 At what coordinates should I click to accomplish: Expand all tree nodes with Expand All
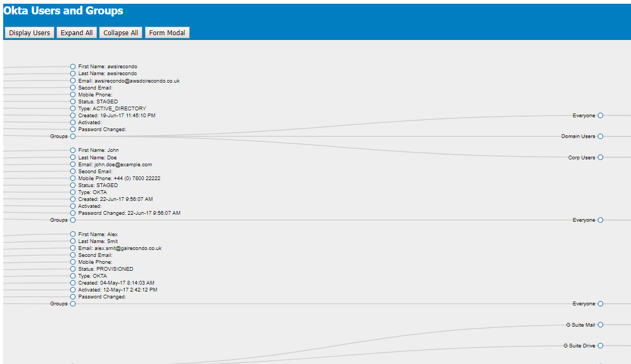point(76,32)
